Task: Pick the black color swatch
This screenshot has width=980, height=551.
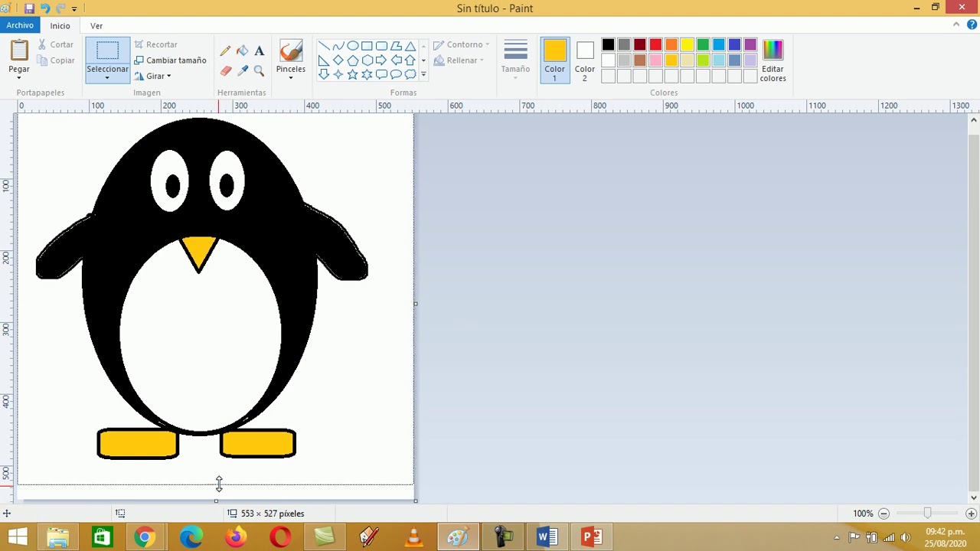Action: [608, 45]
